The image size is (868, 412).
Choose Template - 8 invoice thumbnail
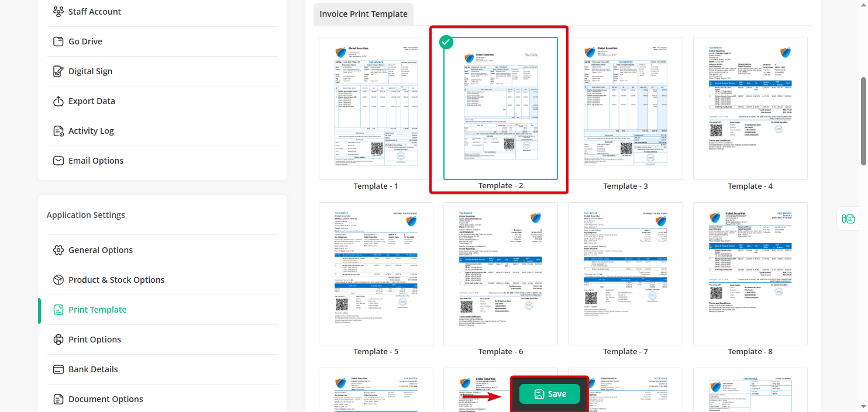[750, 274]
